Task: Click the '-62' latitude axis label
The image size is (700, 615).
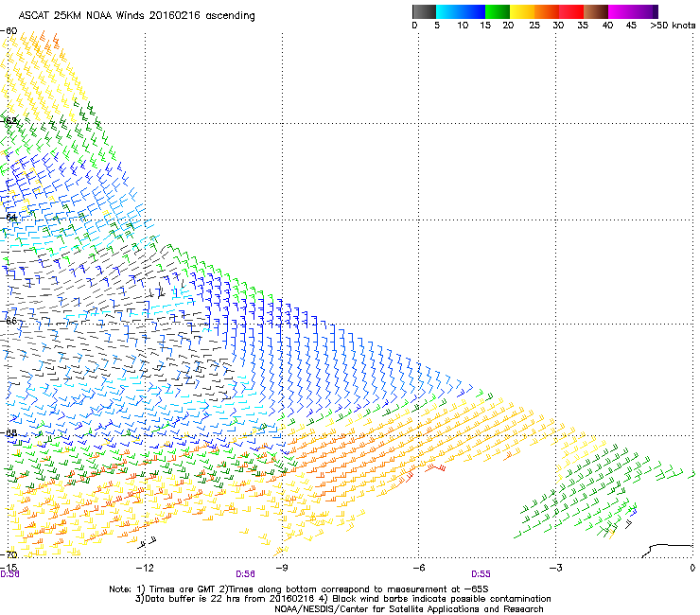Action: coord(9,120)
